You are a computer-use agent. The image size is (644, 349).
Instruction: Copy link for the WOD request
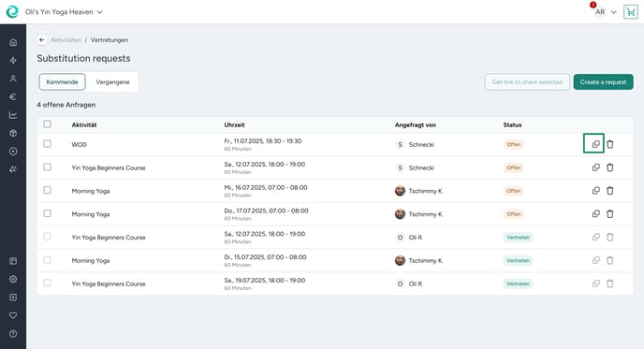pos(595,144)
